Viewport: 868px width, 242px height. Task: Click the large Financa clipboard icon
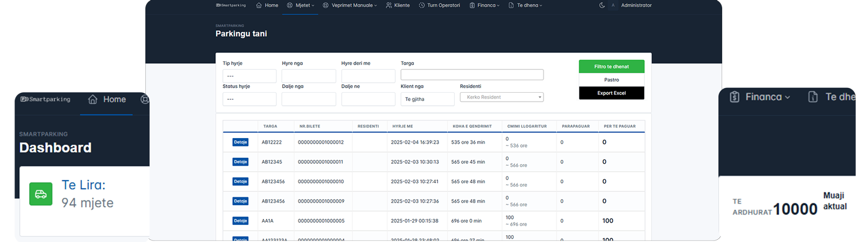734,97
